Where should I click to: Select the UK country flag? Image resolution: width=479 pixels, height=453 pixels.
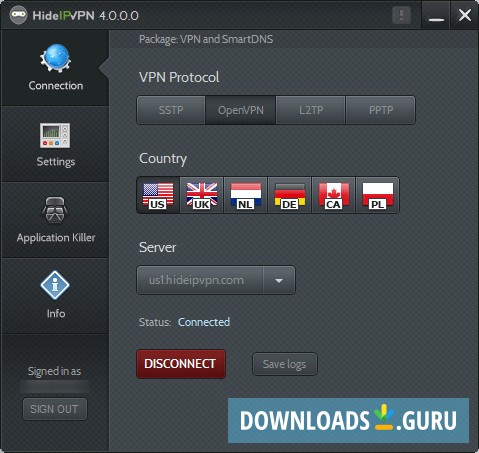coord(202,195)
